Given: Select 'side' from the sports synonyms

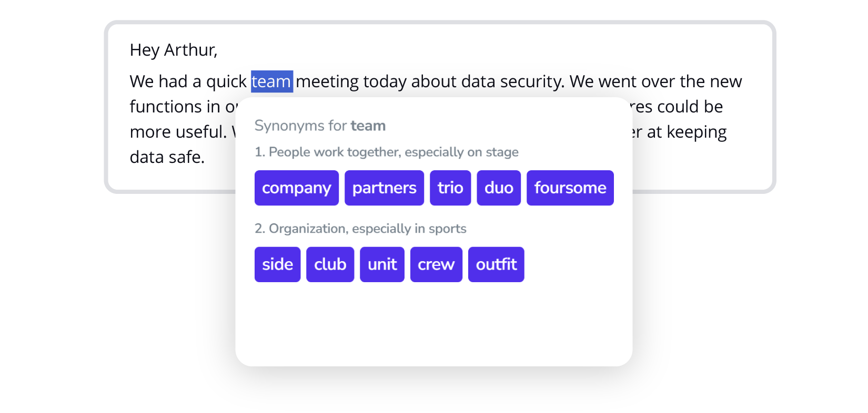Looking at the screenshot, I should (277, 264).
